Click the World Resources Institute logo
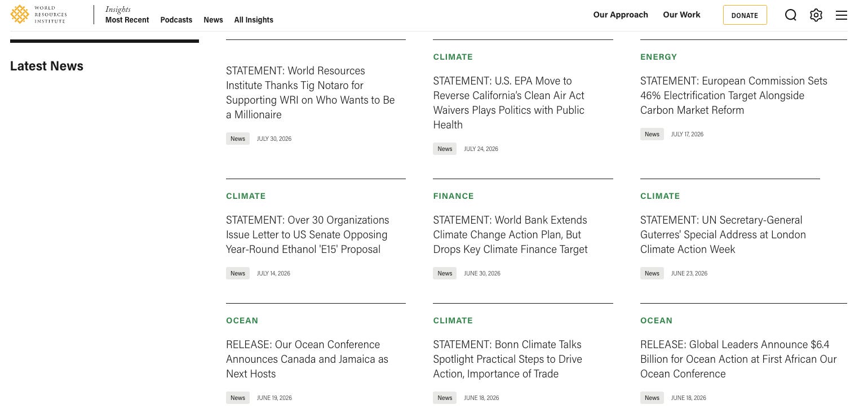Screen dimensions: 868x418 tap(38, 15)
